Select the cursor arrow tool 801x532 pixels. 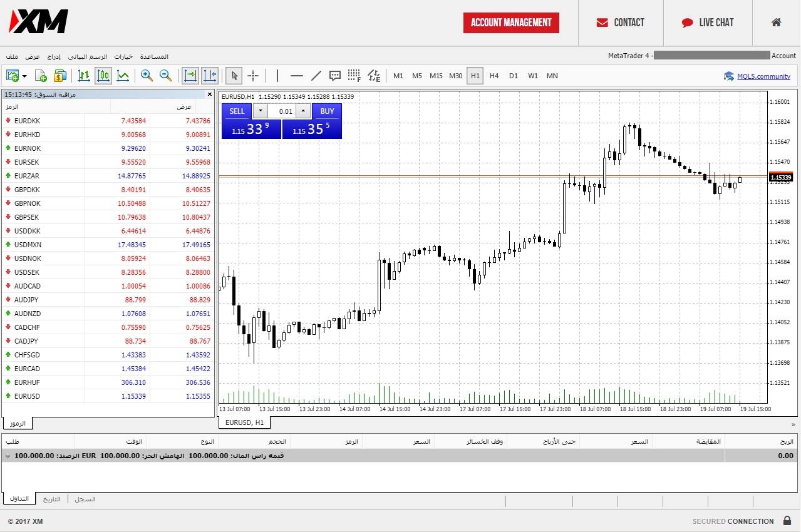(x=234, y=76)
